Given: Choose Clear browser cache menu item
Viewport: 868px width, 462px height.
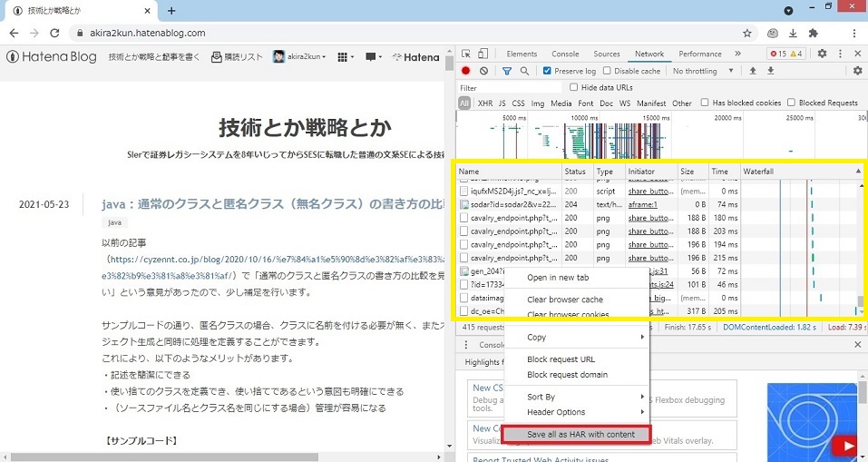Looking at the screenshot, I should [x=576, y=300].
